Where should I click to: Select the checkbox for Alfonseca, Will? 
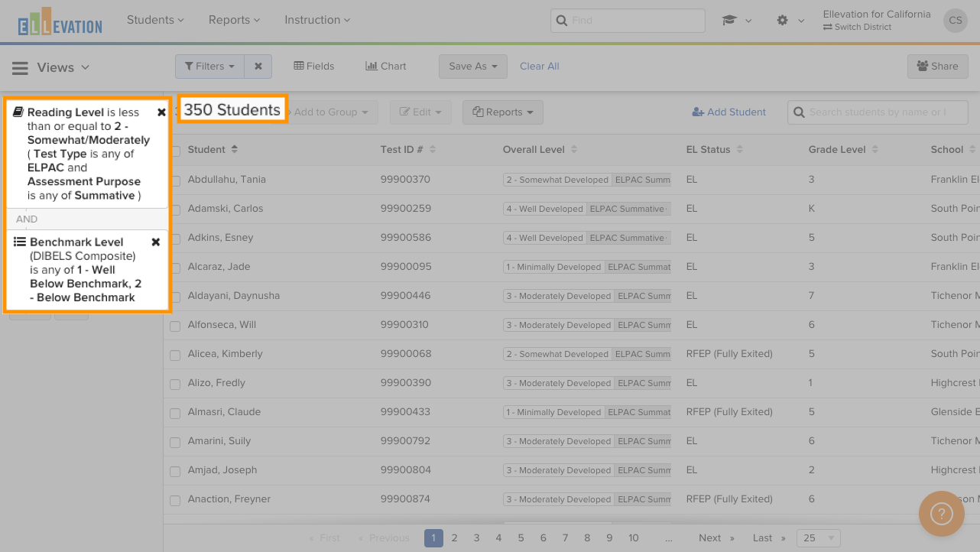pyautogui.click(x=175, y=326)
